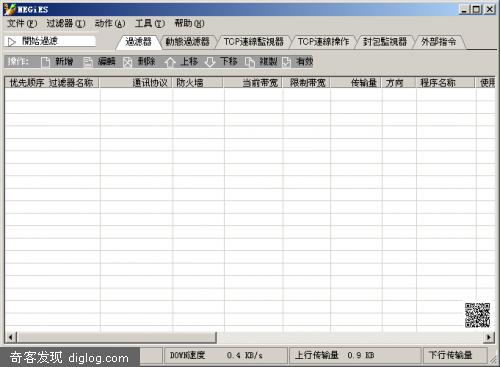Click the 上移 up-arrow icon
Viewport: 500px width, 367px height.
(x=170, y=62)
